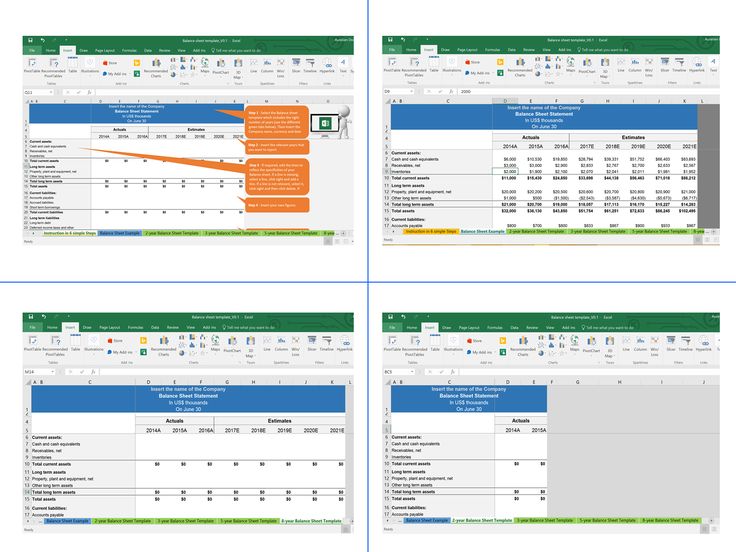Open Page Layout tab in the orange-callout instructions window
This screenshot has height=552, width=736.
pyautogui.click(x=105, y=50)
